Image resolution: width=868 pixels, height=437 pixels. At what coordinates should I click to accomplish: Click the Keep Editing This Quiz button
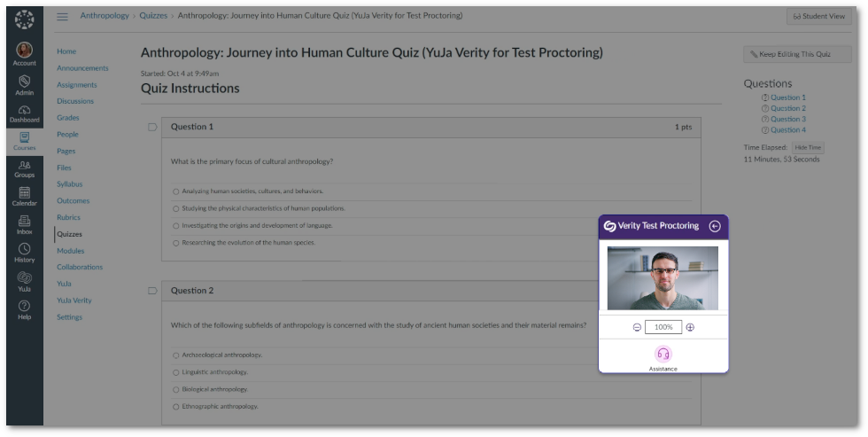pos(796,55)
